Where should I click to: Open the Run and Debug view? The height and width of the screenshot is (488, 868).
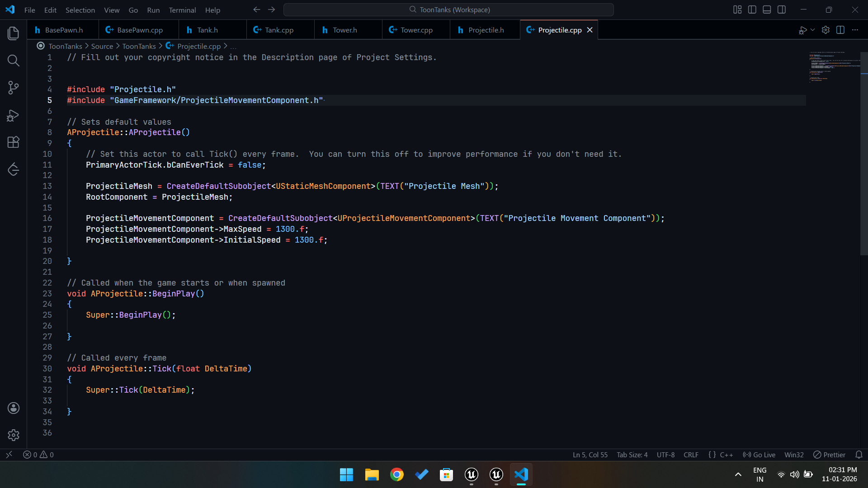click(x=13, y=116)
